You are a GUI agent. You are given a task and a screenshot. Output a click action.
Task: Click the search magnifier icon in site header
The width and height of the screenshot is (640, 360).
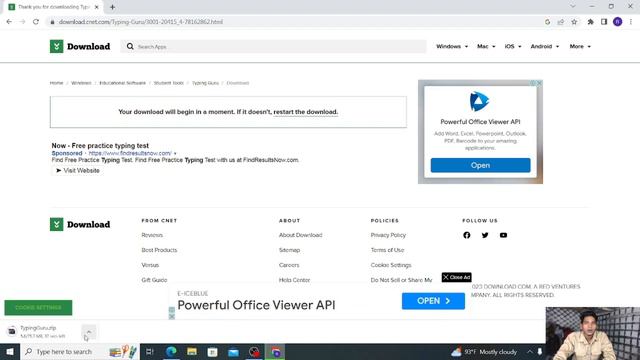tap(130, 47)
